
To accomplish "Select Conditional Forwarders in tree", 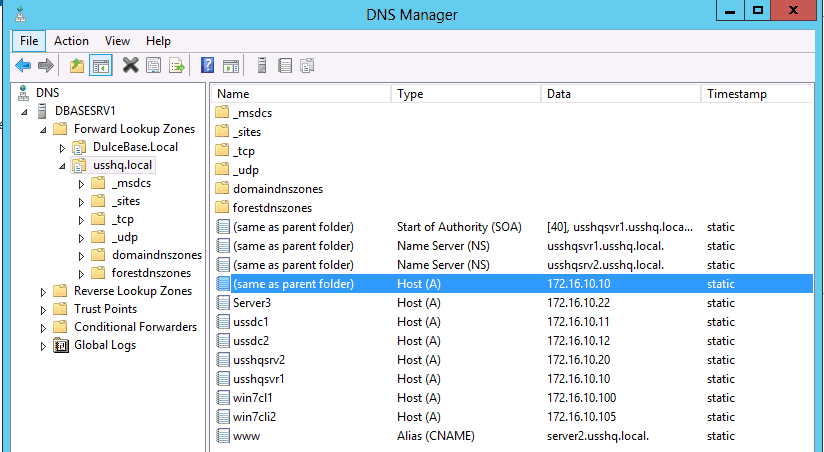I will click(x=136, y=327).
